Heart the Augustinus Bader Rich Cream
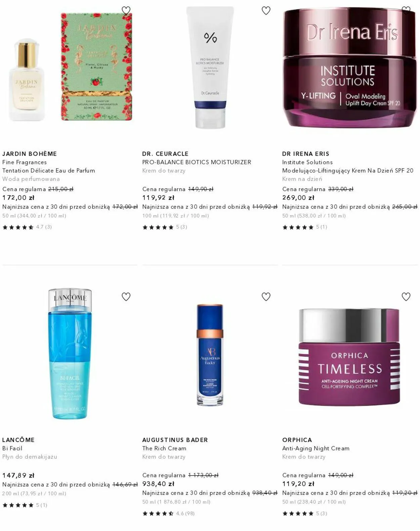This screenshot has width=420, height=531. tap(266, 297)
